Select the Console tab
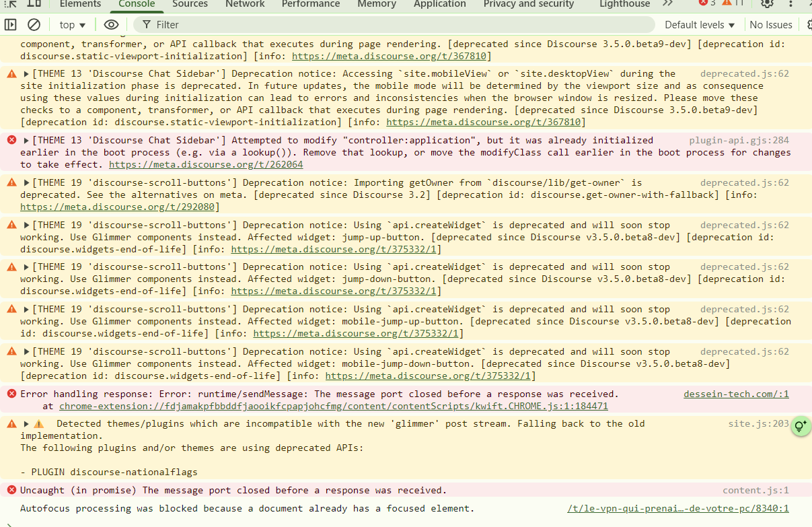The image size is (812, 527). 137,4
